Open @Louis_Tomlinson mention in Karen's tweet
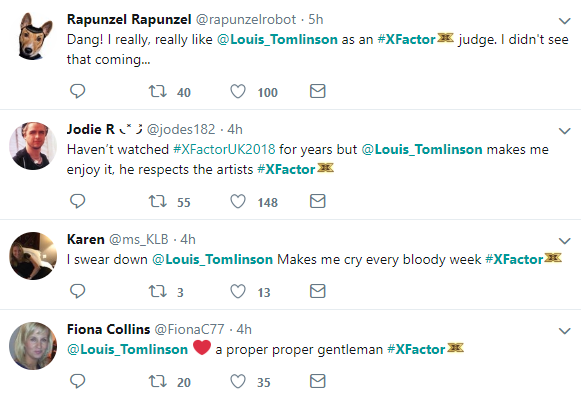Image resolution: width=584 pixels, height=395 pixels. point(212,259)
